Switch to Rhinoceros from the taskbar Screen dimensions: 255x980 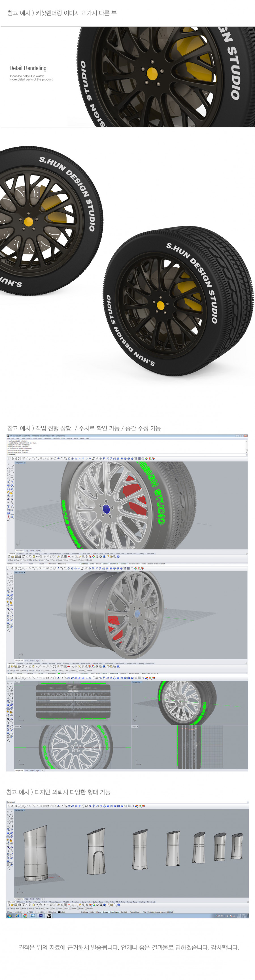coord(49,916)
